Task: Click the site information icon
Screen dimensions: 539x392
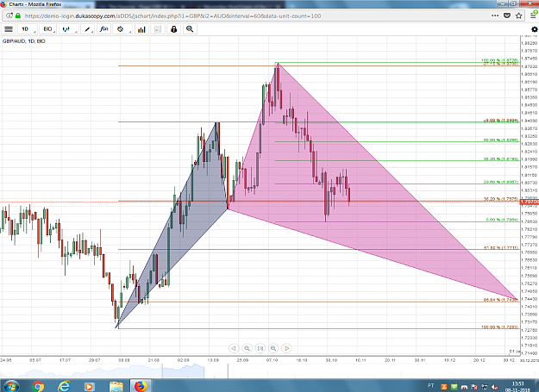Action: [x=9, y=16]
